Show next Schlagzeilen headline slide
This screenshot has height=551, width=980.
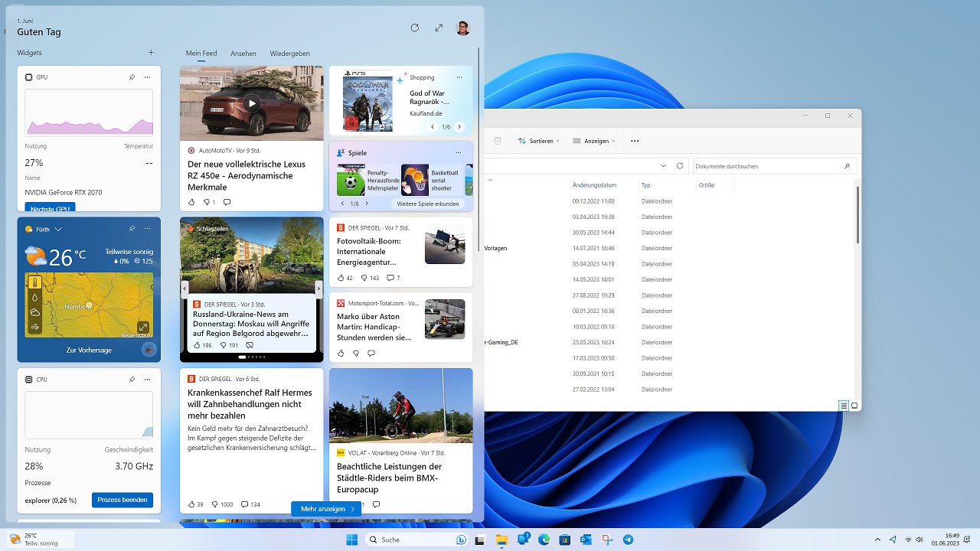(x=319, y=289)
